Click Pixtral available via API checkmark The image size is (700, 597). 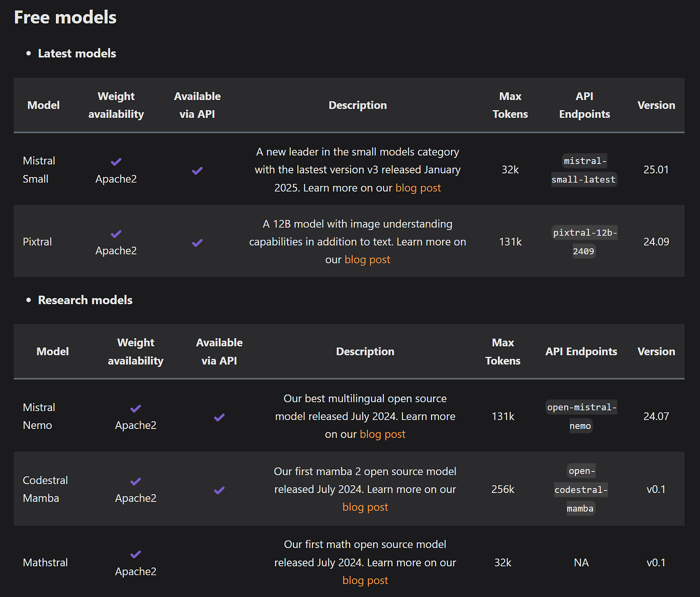[197, 243]
